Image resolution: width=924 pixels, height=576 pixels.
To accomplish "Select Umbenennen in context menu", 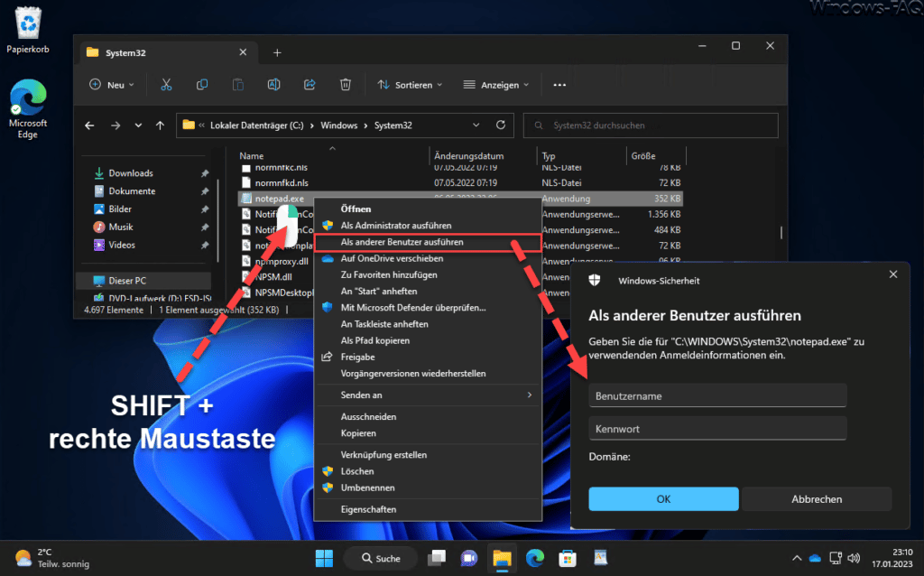I will (429, 488).
